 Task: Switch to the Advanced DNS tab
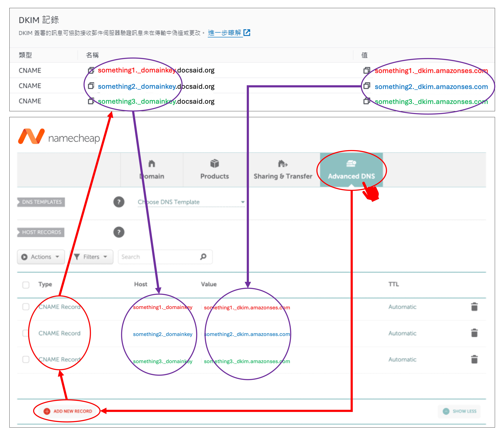(x=351, y=170)
